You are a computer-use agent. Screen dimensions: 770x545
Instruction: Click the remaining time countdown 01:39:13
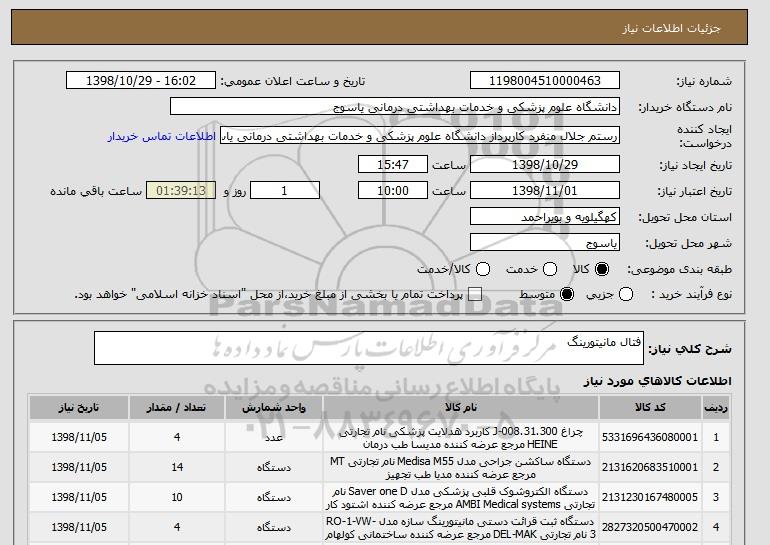click(x=181, y=191)
